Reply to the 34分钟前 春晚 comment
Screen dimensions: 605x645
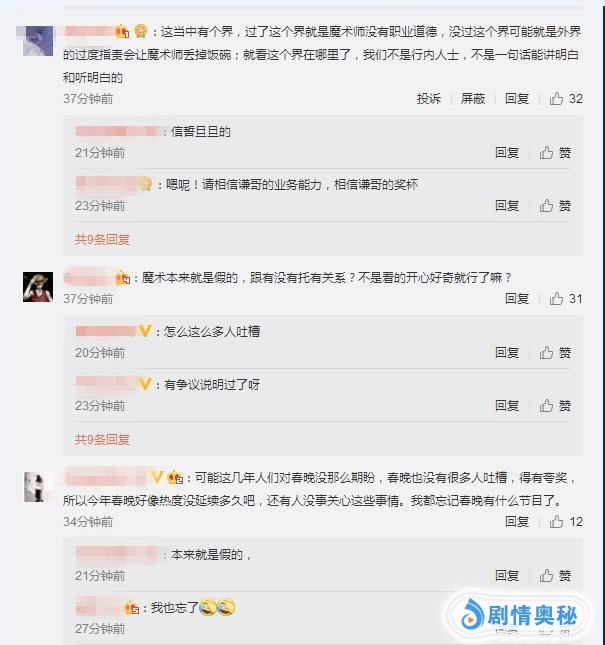517,522
